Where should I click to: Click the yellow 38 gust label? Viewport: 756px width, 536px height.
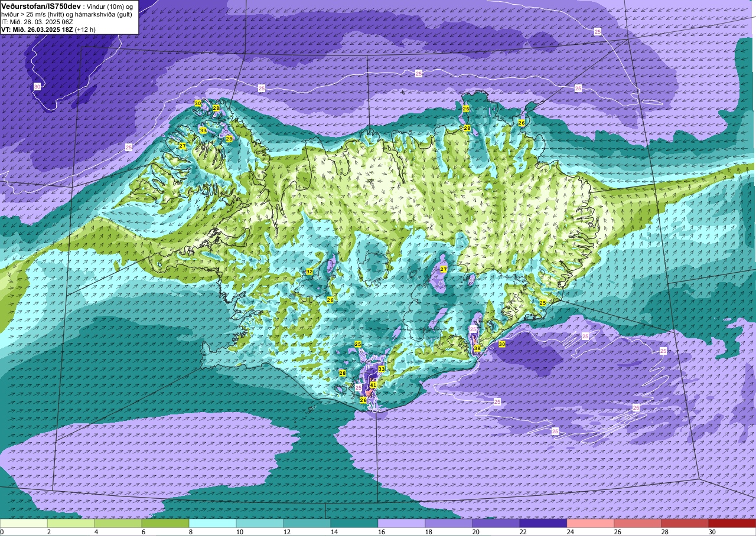point(477,348)
